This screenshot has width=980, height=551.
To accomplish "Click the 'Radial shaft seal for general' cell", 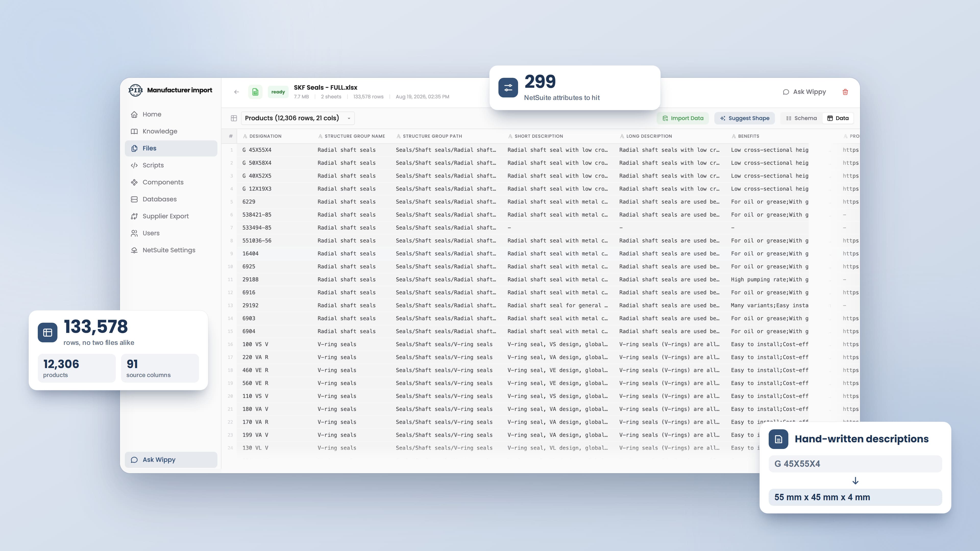I will [557, 305].
